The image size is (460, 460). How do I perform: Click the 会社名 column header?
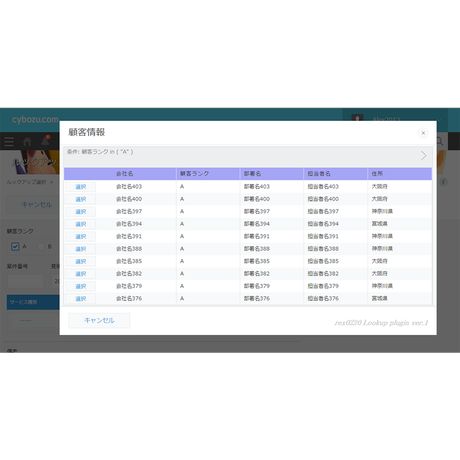click(x=124, y=174)
